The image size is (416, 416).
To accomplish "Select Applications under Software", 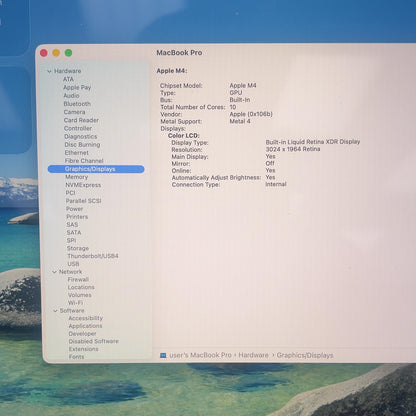I will 85,326.
